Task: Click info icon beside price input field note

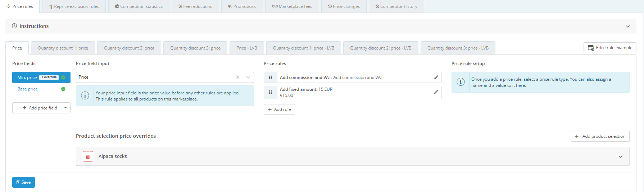Action: click(x=85, y=96)
